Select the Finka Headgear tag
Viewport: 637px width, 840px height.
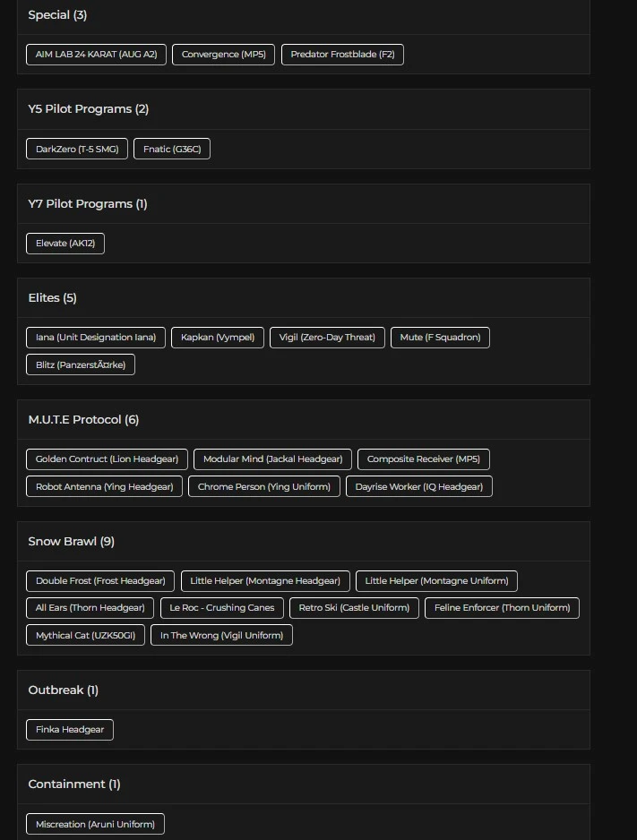70,730
